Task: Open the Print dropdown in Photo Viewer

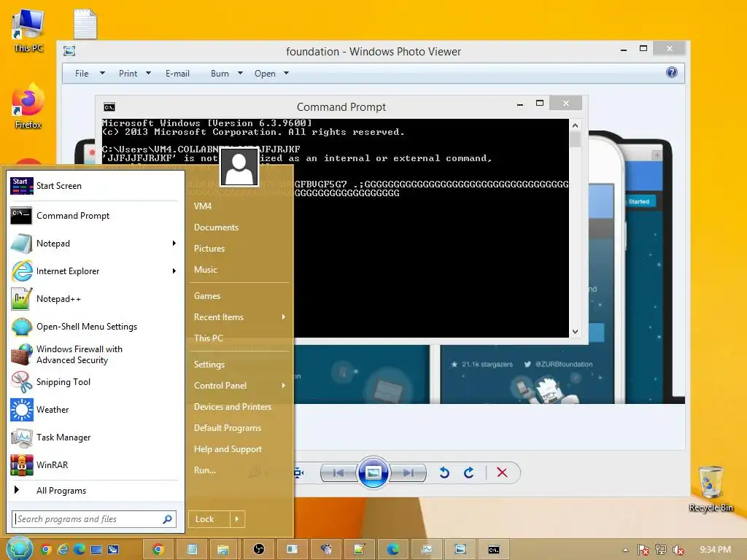Action: (135, 74)
